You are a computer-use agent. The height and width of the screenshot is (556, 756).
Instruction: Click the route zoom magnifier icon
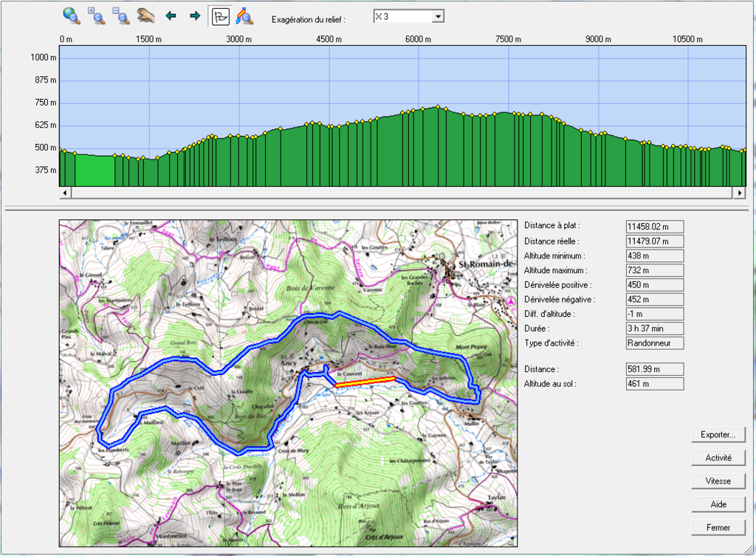244,16
